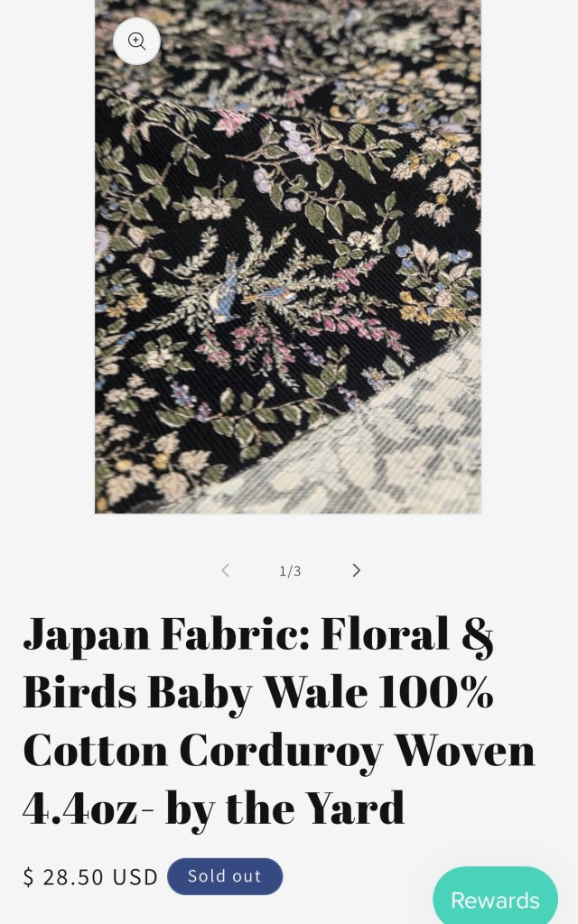Click the 'Birds Baby Wale 100%' title line

pyautogui.click(x=257, y=692)
